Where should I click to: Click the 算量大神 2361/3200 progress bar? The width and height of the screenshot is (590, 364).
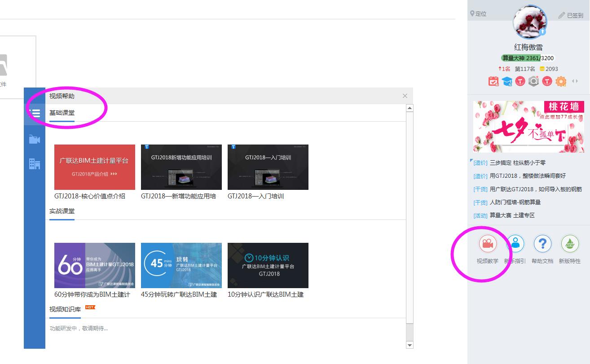[528, 58]
